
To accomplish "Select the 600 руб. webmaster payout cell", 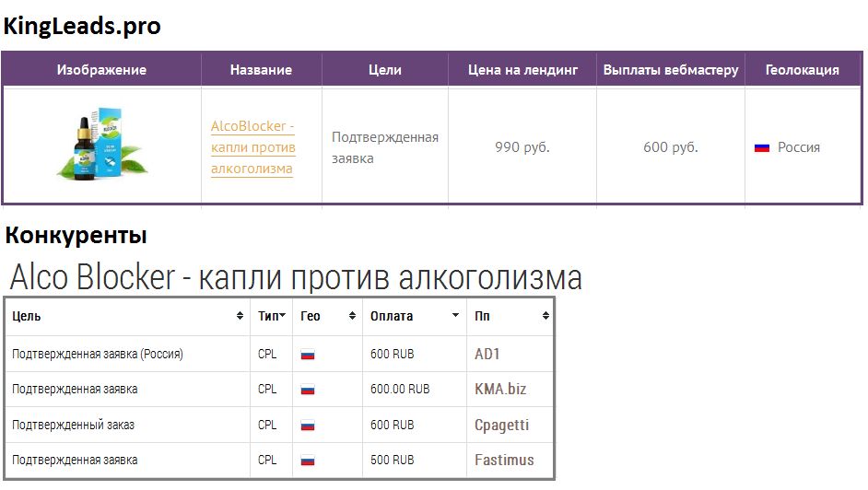I will click(x=671, y=147).
